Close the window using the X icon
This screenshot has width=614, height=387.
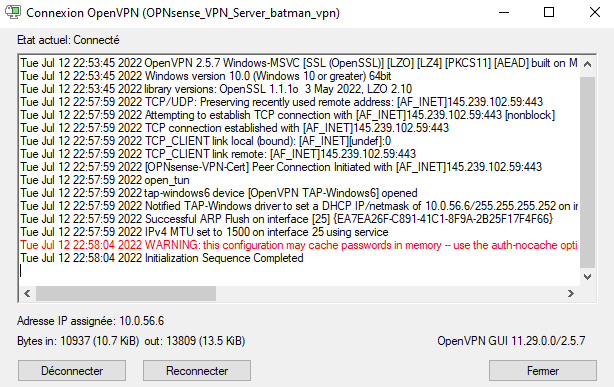[595, 13]
